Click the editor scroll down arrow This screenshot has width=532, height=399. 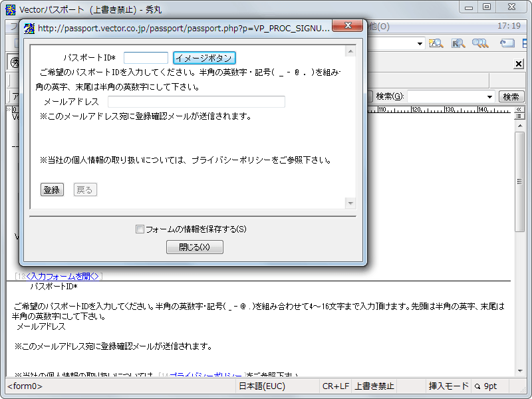(x=519, y=371)
